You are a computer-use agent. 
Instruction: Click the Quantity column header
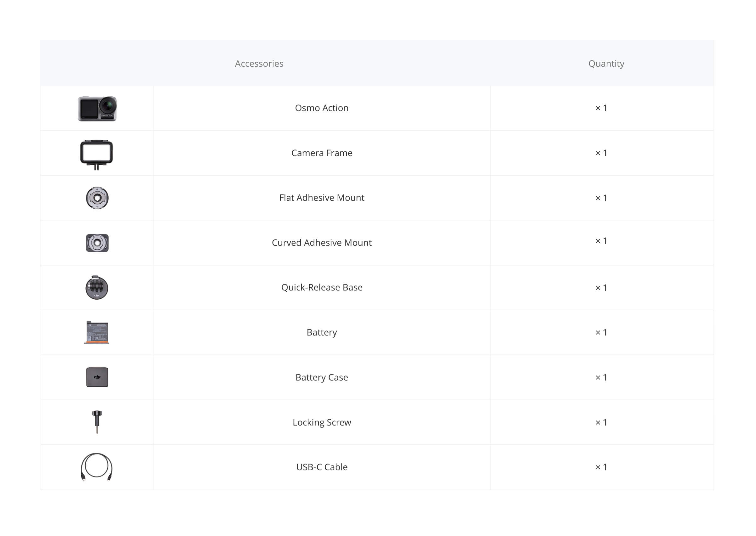[x=606, y=63]
